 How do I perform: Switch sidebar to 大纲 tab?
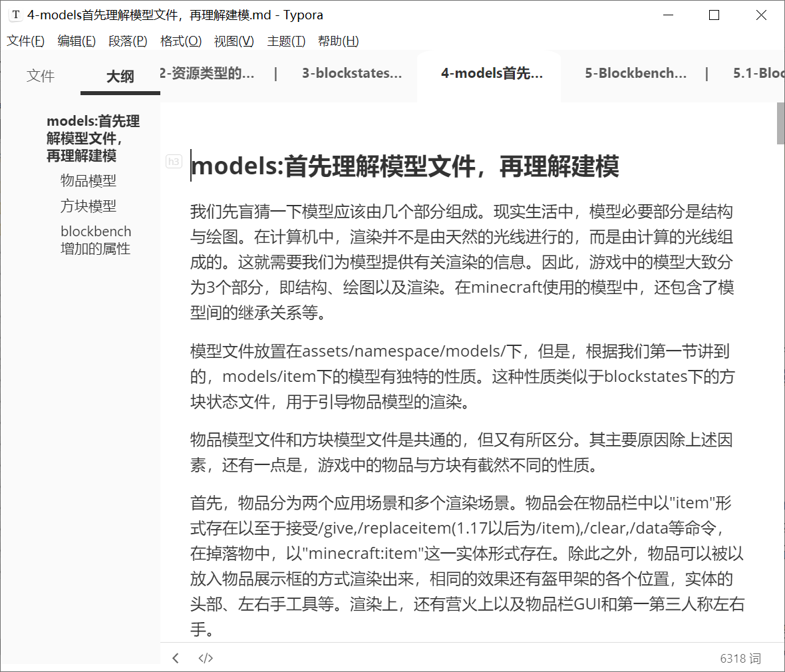(x=120, y=77)
